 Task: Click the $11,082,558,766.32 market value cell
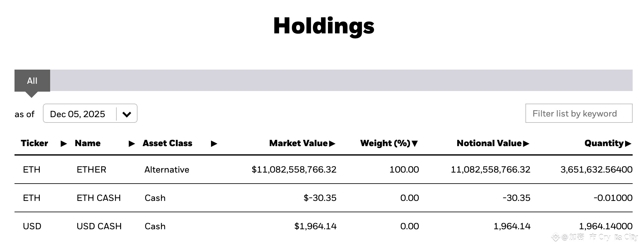click(294, 170)
